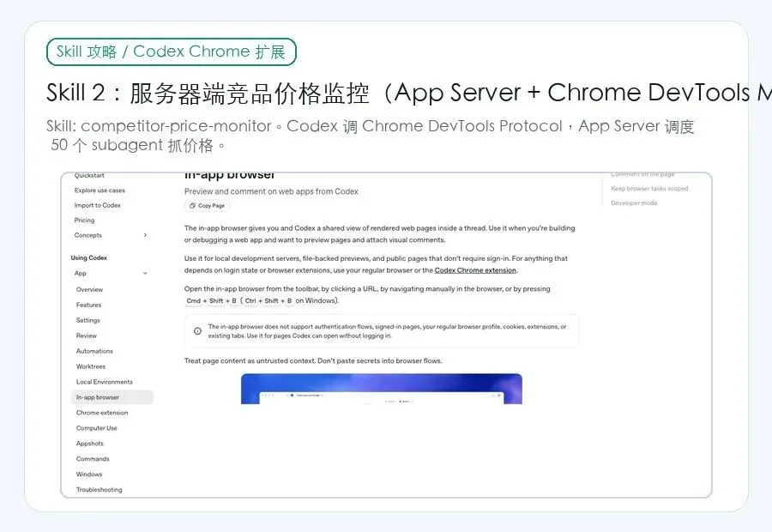Select Review in the sidebar

86,336
